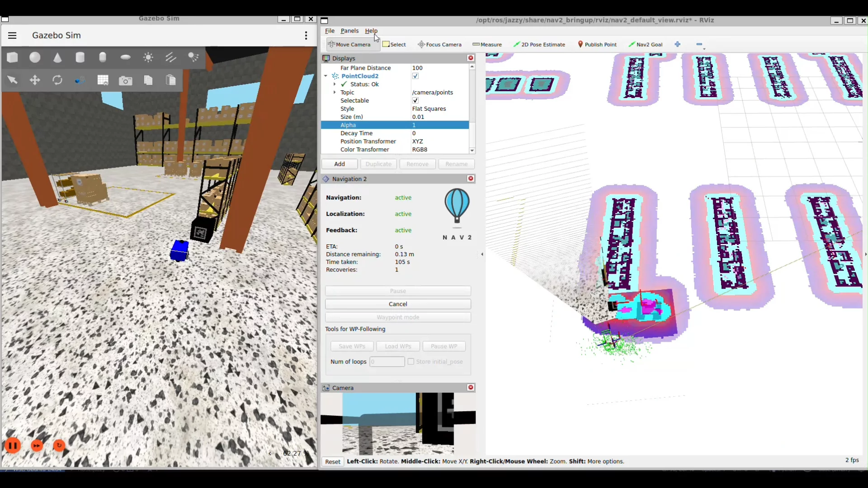Collapse the PointCloud2 tree item
This screenshot has width=868, height=488.
325,76
